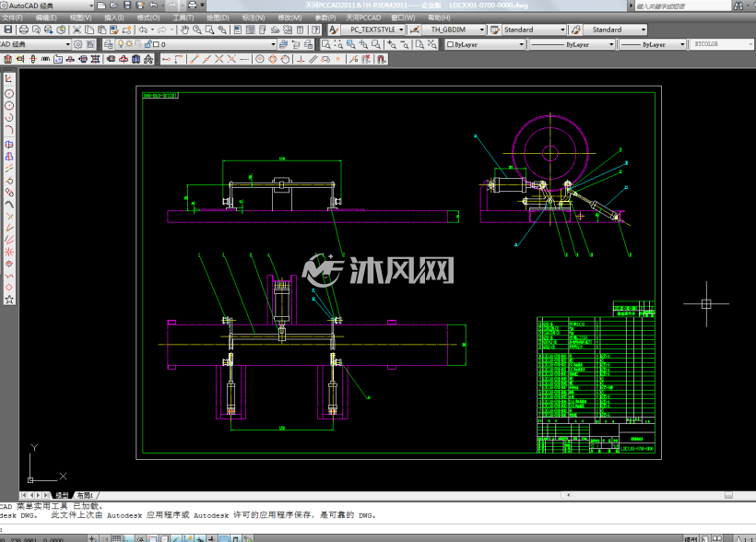Screen dimensions: 756x542
Task: Click the Workspace Settings gear icon
Action: click(78, 44)
